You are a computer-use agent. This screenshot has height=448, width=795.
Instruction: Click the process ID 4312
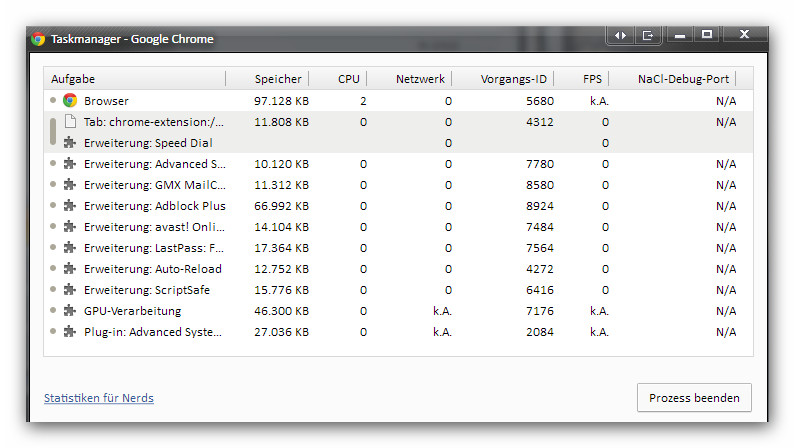[540, 122]
